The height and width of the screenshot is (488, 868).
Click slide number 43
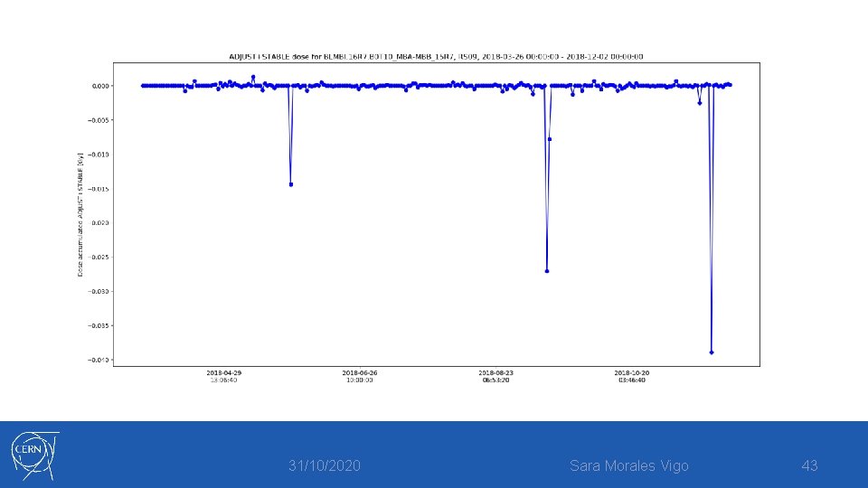click(809, 466)
